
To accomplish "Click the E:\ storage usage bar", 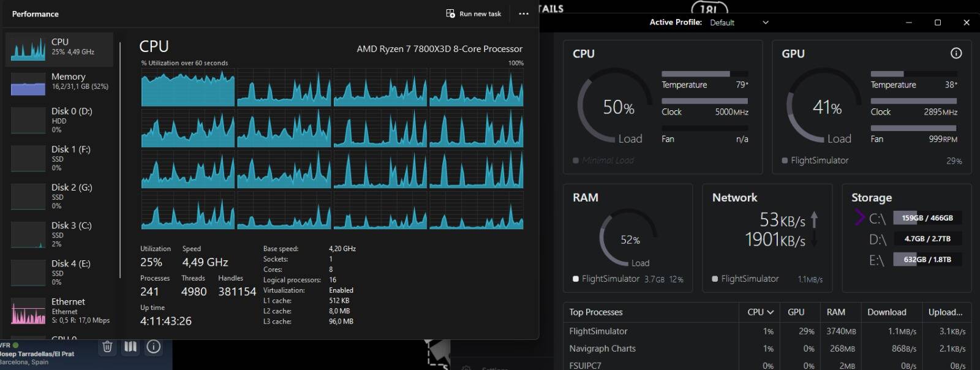I will [x=927, y=259].
